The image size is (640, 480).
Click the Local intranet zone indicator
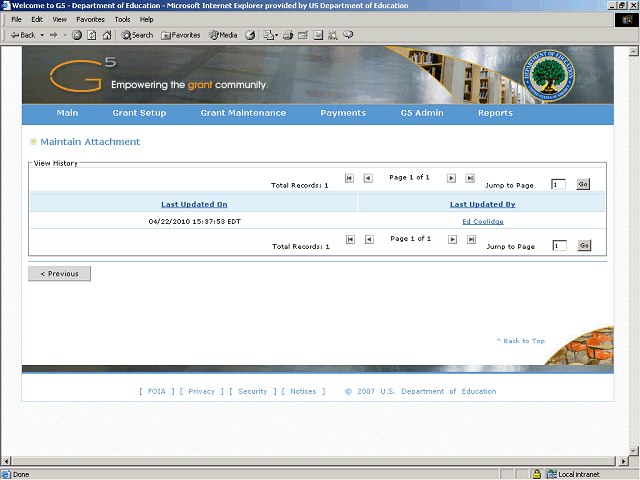(x=574, y=474)
